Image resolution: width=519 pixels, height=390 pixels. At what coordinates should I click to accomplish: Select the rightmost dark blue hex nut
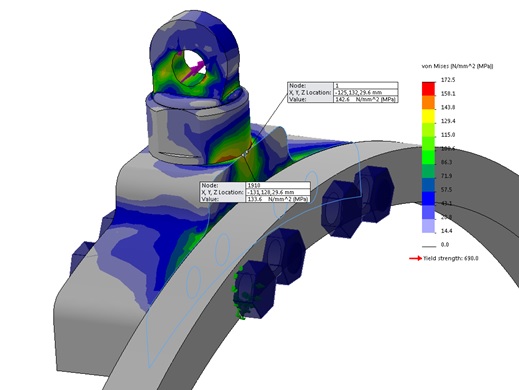click(x=374, y=194)
